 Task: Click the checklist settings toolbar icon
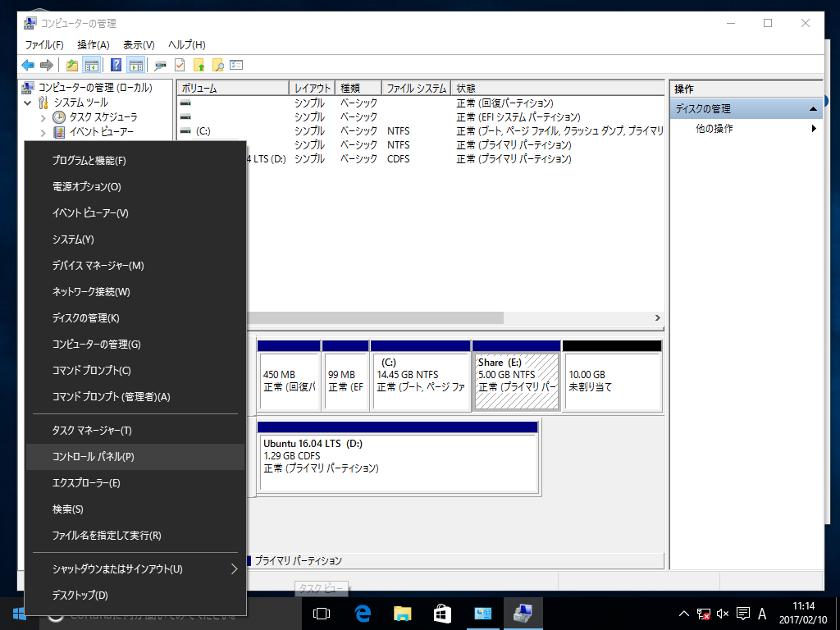[236, 66]
